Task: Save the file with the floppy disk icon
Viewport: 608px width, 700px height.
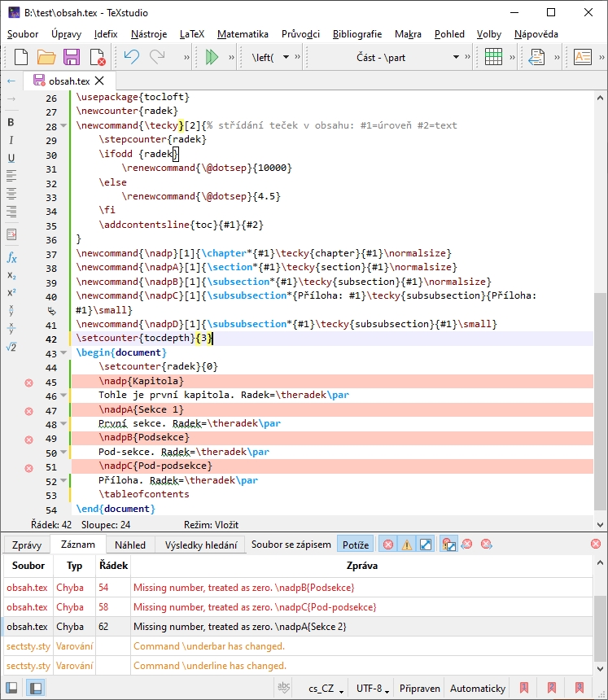Action: 72,57
